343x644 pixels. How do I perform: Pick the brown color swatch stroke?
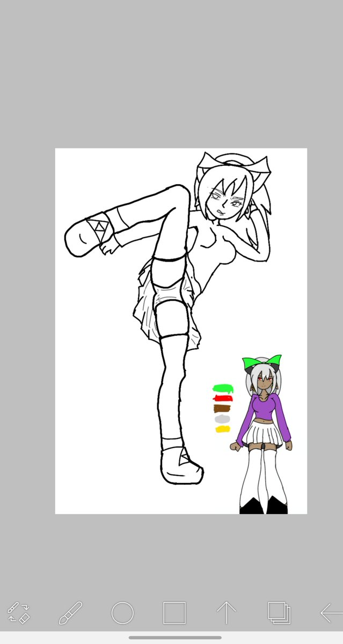point(222,408)
